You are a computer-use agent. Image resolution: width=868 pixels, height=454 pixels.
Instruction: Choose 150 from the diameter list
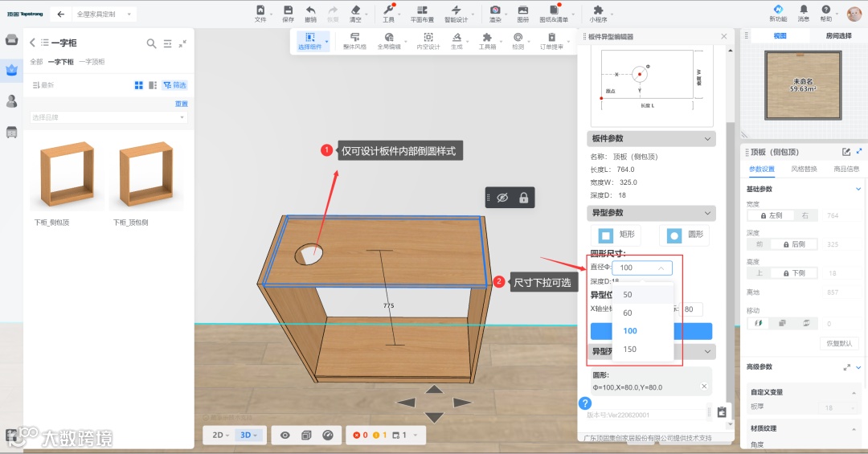click(x=643, y=350)
